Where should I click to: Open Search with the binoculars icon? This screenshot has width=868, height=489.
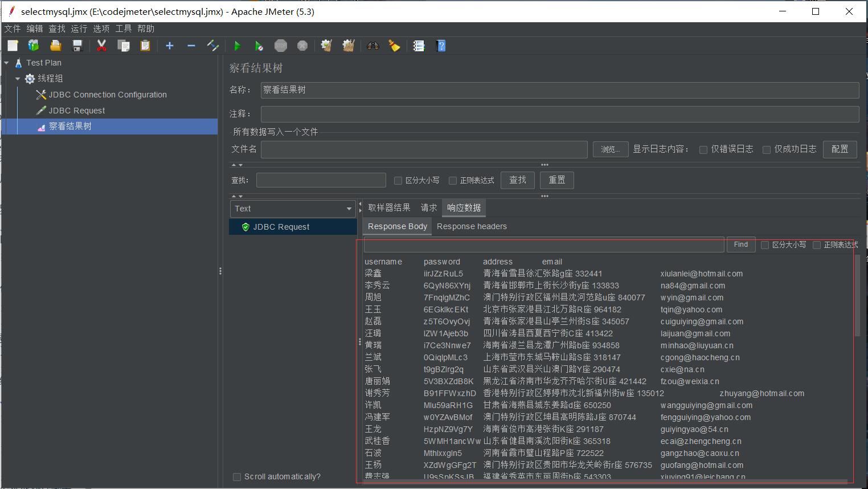coord(373,46)
